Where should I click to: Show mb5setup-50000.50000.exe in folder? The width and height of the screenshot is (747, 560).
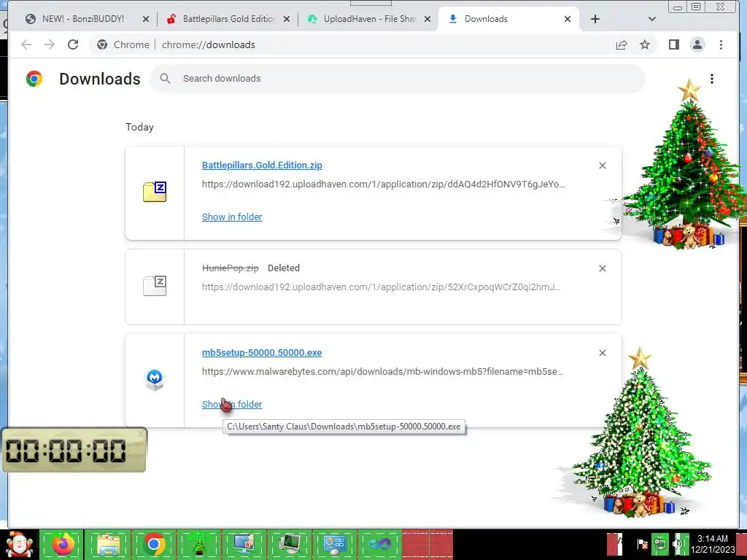click(232, 404)
